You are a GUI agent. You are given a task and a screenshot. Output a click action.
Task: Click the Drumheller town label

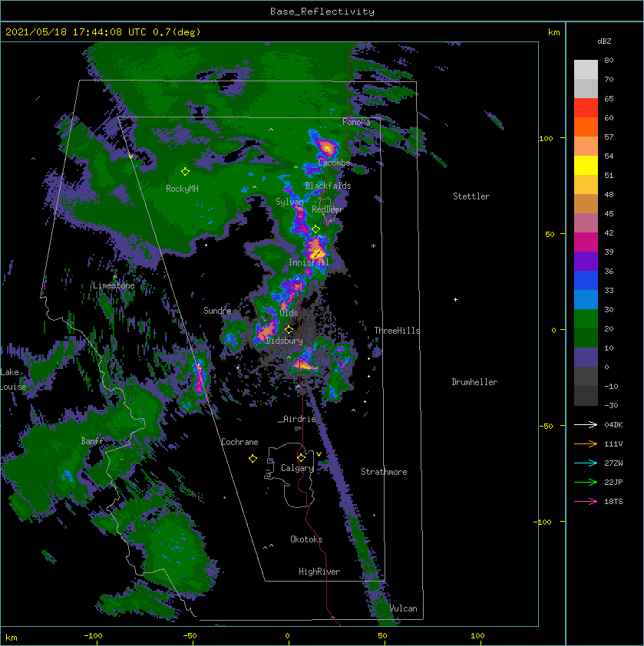click(474, 382)
